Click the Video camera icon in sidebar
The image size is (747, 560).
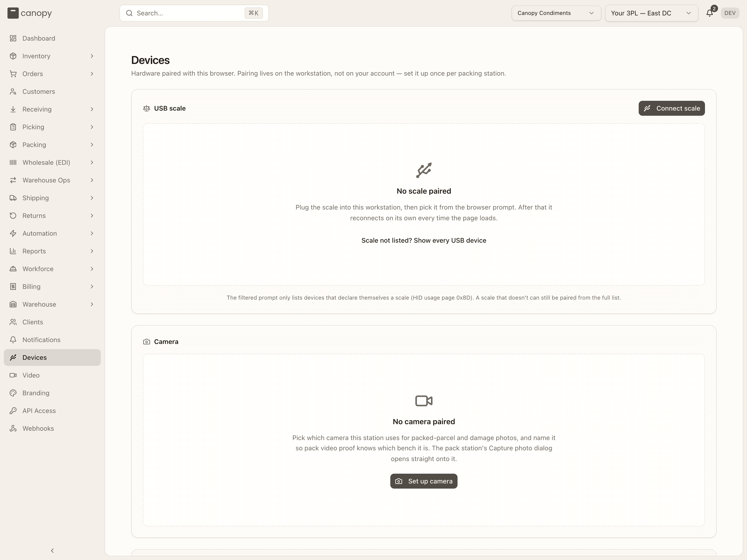coord(13,375)
